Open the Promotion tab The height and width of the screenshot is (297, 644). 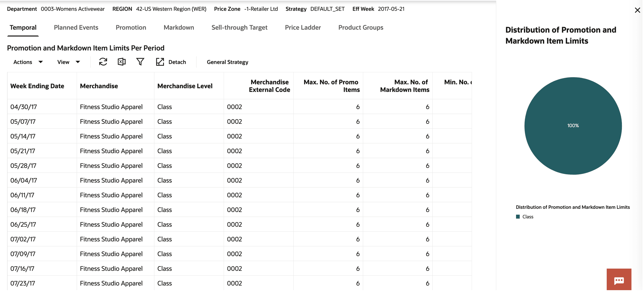point(131,27)
